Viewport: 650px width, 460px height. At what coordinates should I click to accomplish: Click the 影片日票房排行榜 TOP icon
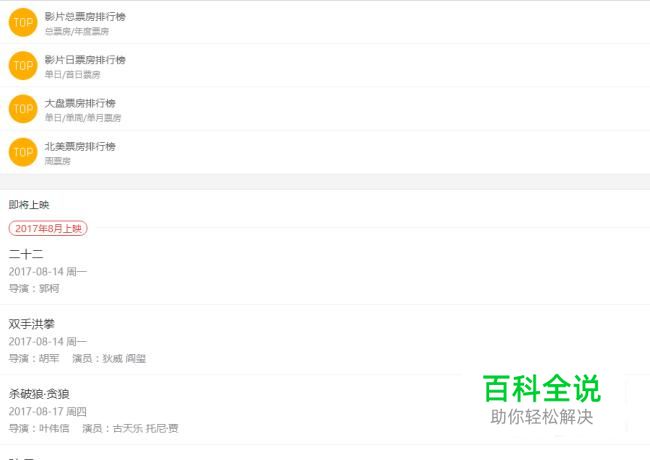pos(23,65)
